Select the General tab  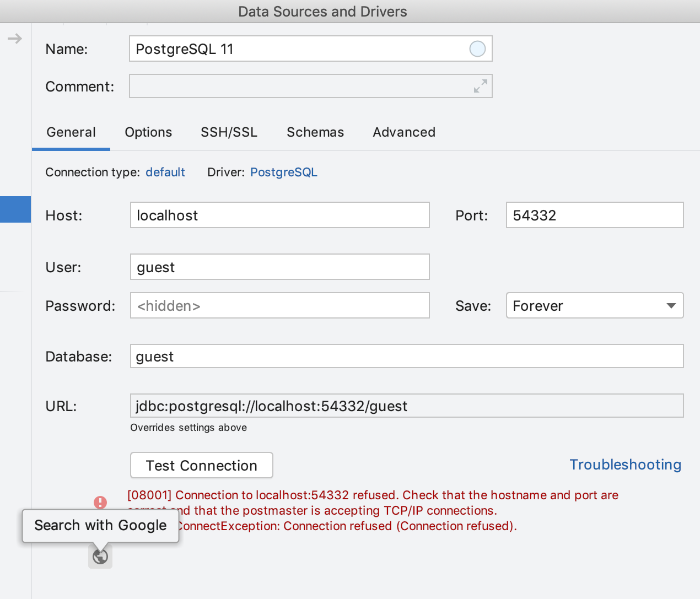tap(71, 132)
